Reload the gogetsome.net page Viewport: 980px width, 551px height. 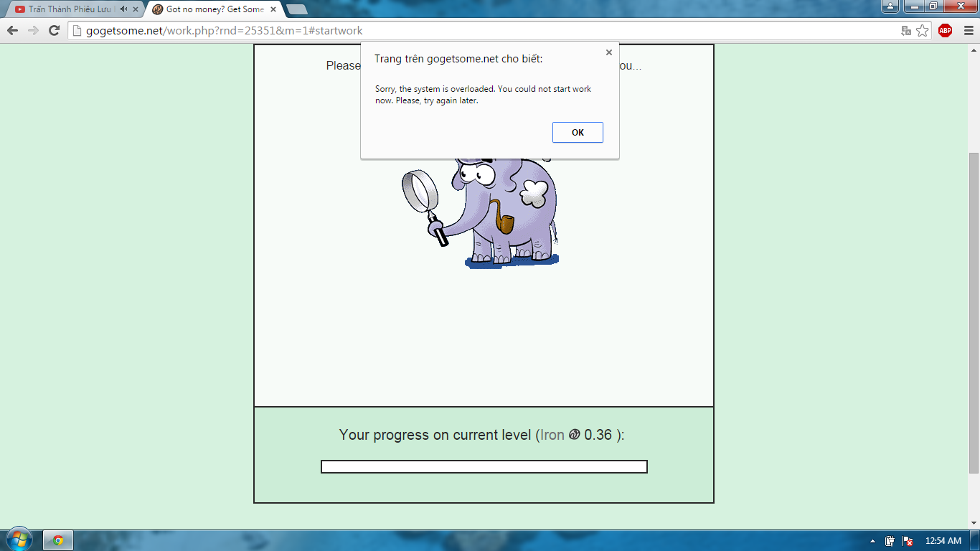point(54,31)
